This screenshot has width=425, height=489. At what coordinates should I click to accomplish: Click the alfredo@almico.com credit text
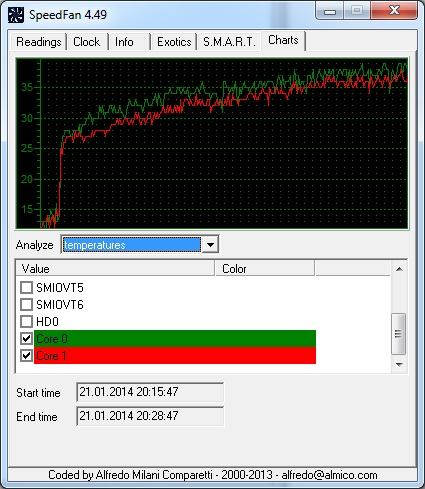329,475
